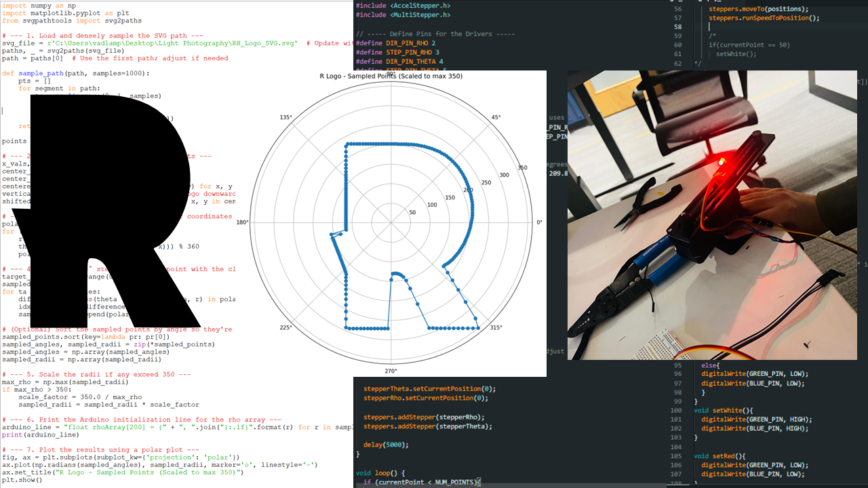This screenshot has height=488, width=868.
Task: Click the "#define STEP_PIN_RHO 3" line
Action: [397, 53]
